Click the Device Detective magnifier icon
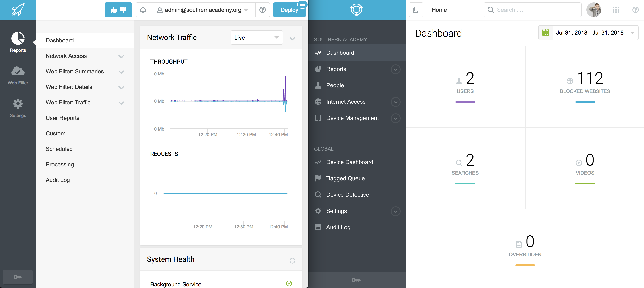The width and height of the screenshot is (644, 288). 318,194
